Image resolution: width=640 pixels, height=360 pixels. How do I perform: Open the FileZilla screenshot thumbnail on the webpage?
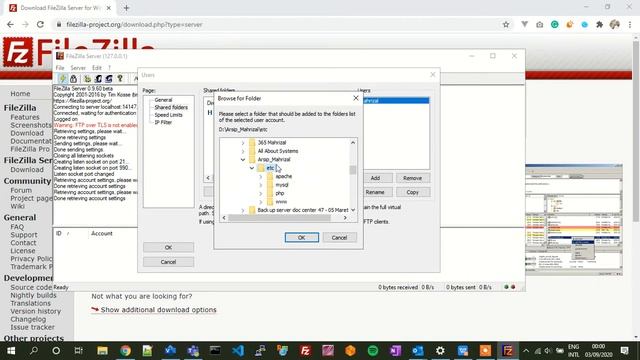pos(573,220)
